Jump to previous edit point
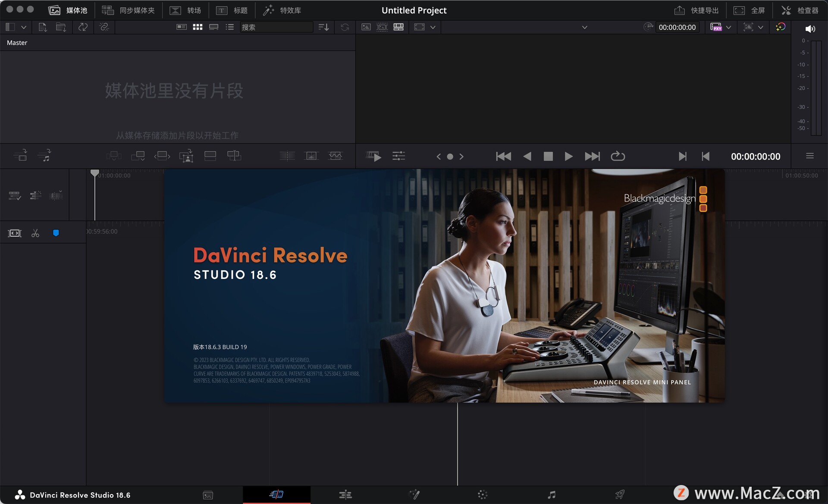Viewport: 828px width, 504px height. (x=706, y=156)
